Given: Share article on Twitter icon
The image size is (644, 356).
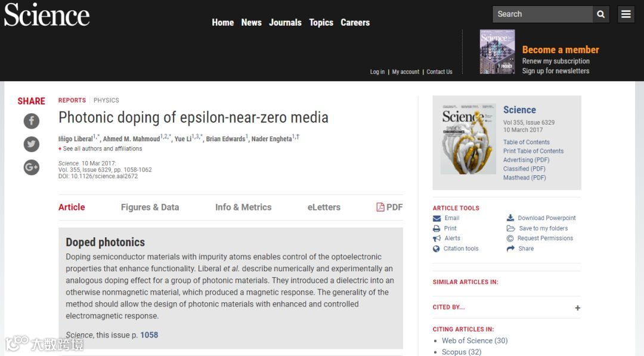Looking at the screenshot, I should coord(32,144).
